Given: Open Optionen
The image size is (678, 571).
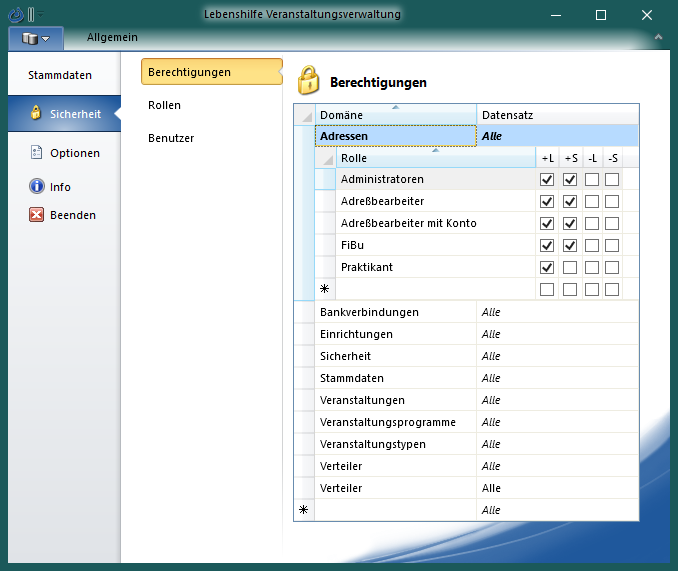Looking at the screenshot, I should (64, 153).
